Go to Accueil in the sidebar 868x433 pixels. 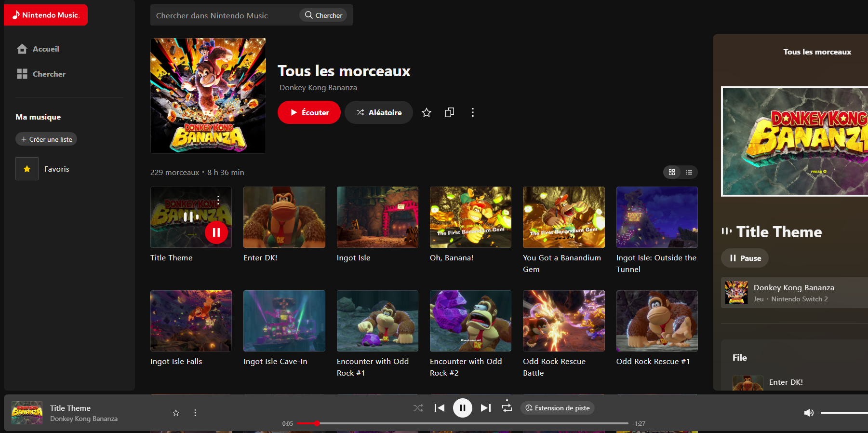[38, 49]
